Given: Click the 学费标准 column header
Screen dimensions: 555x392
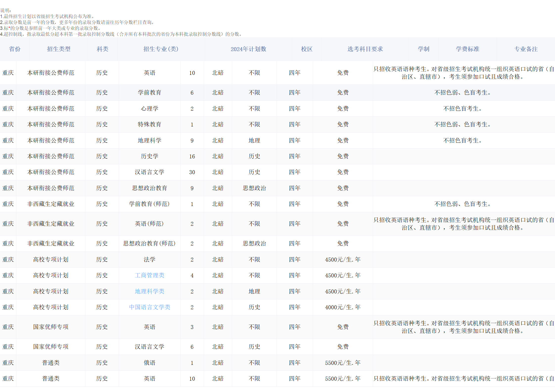Looking at the screenshot, I should coord(467,49).
